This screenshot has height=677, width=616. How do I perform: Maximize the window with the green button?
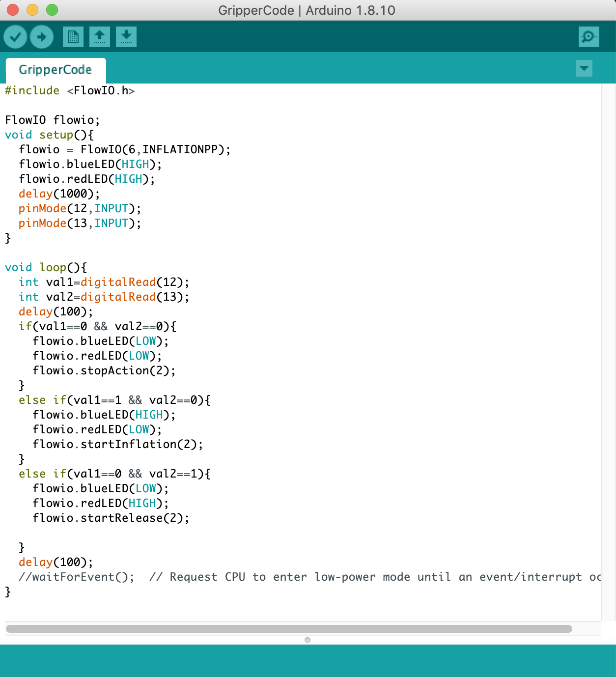point(52,10)
